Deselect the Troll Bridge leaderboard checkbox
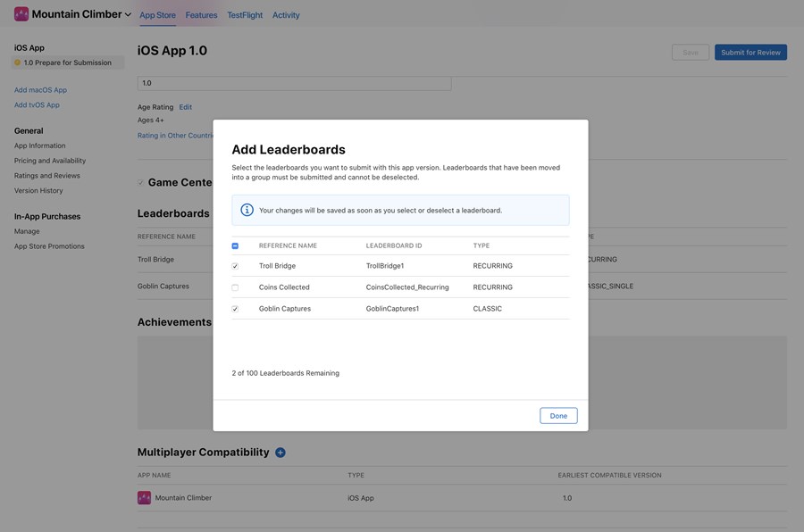This screenshot has height=532, width=804. tap(235, 266)
